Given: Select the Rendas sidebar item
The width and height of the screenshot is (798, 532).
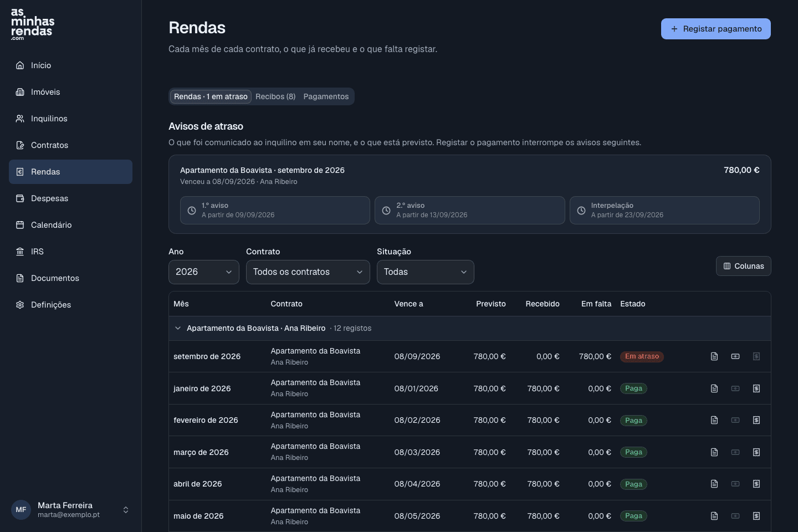Looking at the screenshot, I should pyautogui.click(x=70, y=172).
